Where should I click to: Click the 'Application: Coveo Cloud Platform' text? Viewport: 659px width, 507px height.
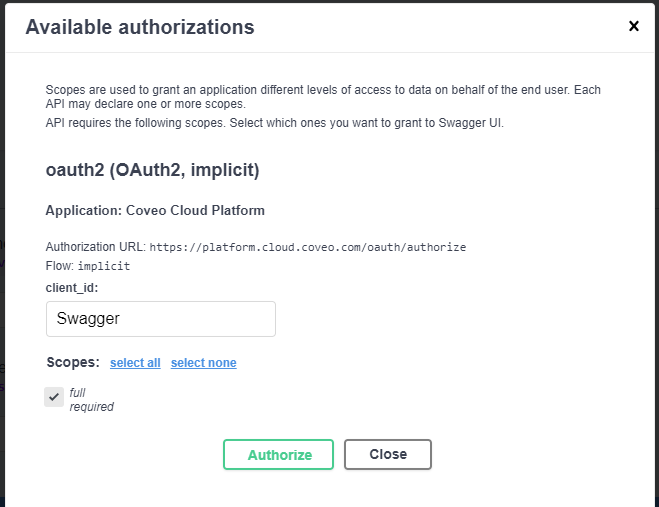click(x=155, y=211)
